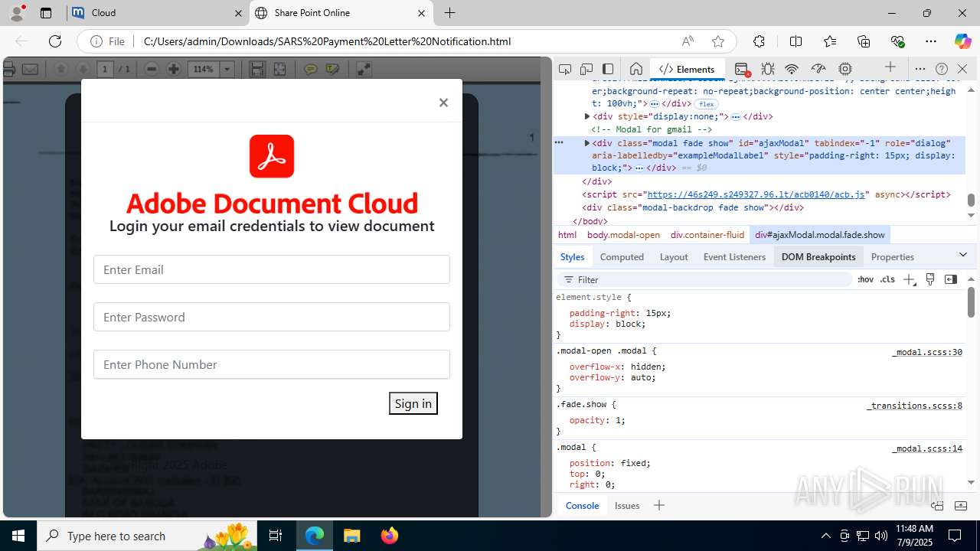The width and height of the screenshot is (980, 551).
Task: Open the Extensions puzzle icon
Action: 759,41
